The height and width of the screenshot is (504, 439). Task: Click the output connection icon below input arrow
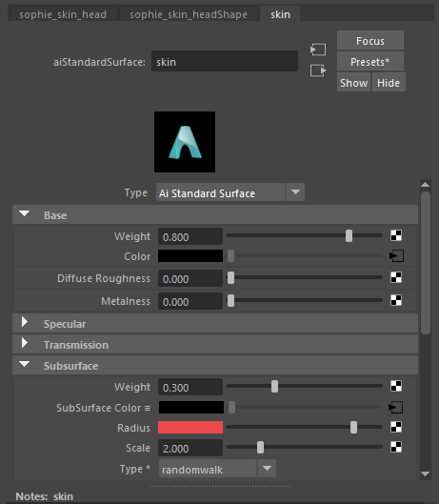(318, 71)
